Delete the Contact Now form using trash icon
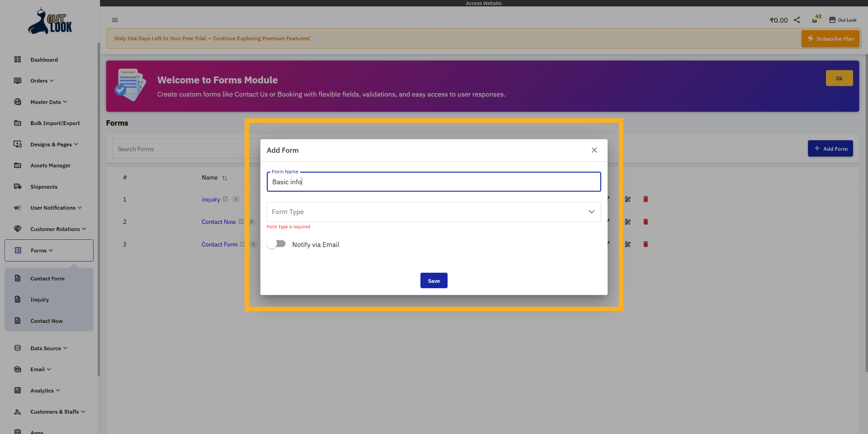The image size is (868, 434). coord(646,222)
